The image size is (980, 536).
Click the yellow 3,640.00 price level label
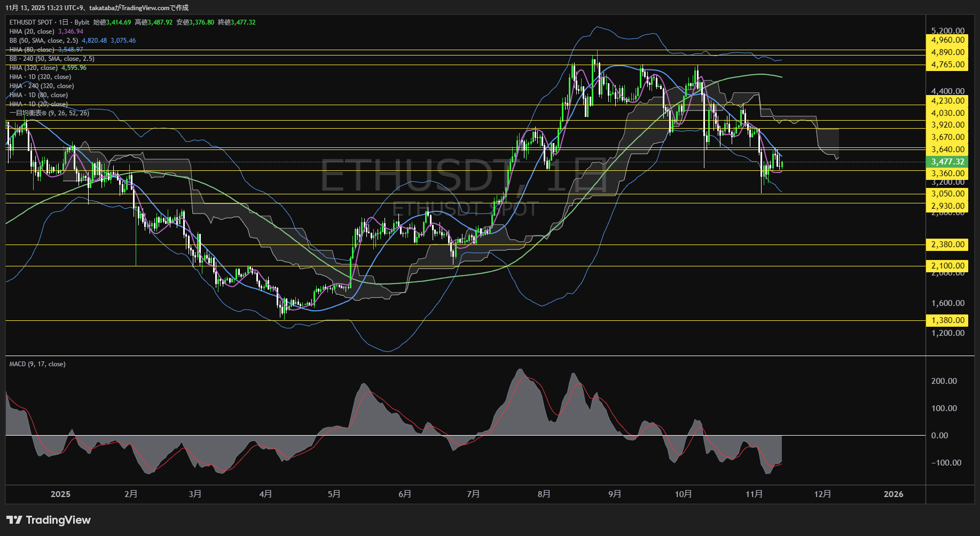click(946, 148)
